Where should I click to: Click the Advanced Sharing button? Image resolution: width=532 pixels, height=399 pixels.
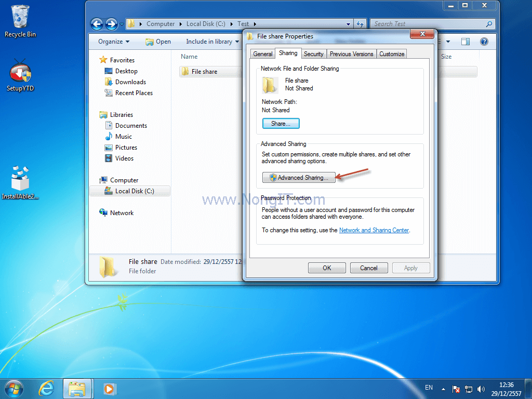tap(298, 177)
